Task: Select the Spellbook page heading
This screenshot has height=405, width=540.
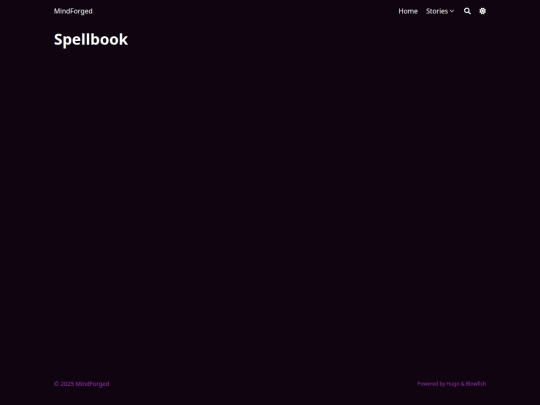Action: 91,40
